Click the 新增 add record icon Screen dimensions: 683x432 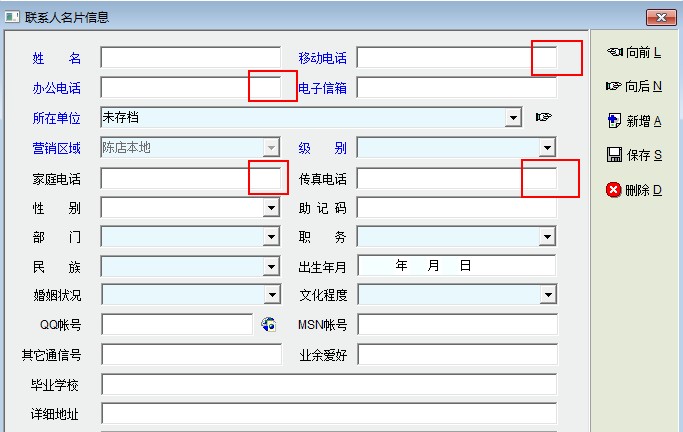click(x=614, y=121)
